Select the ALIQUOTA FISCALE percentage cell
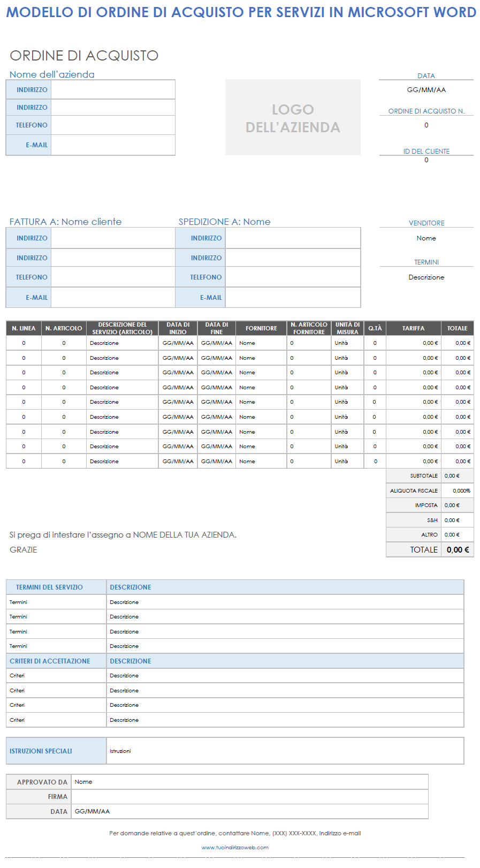 coord(458,490)
